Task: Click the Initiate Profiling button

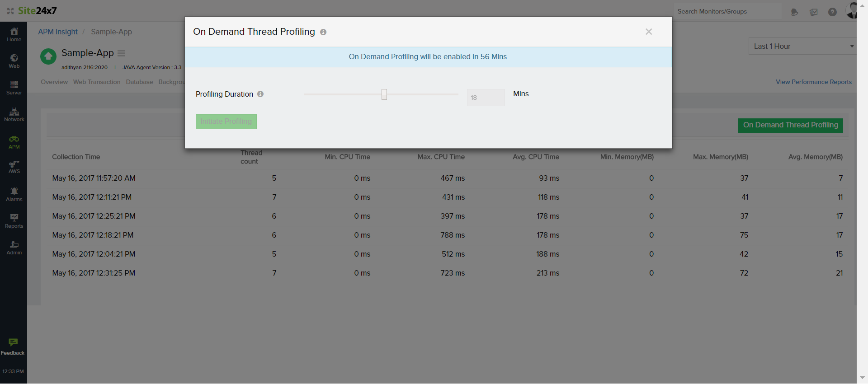Action: [226, 122]
